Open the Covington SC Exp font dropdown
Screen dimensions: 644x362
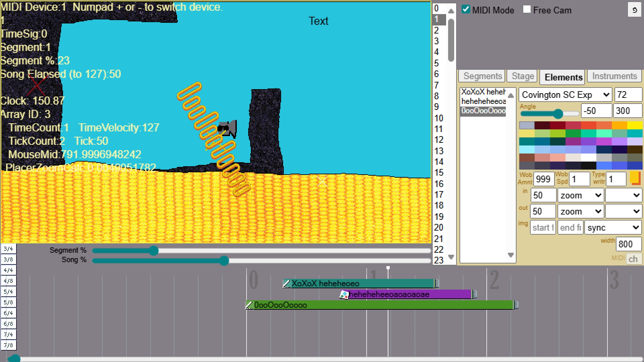coord(565,95)
